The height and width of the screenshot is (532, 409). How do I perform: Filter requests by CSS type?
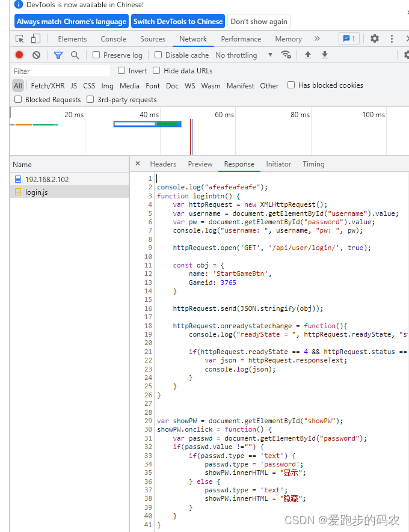tap(89, 86)
